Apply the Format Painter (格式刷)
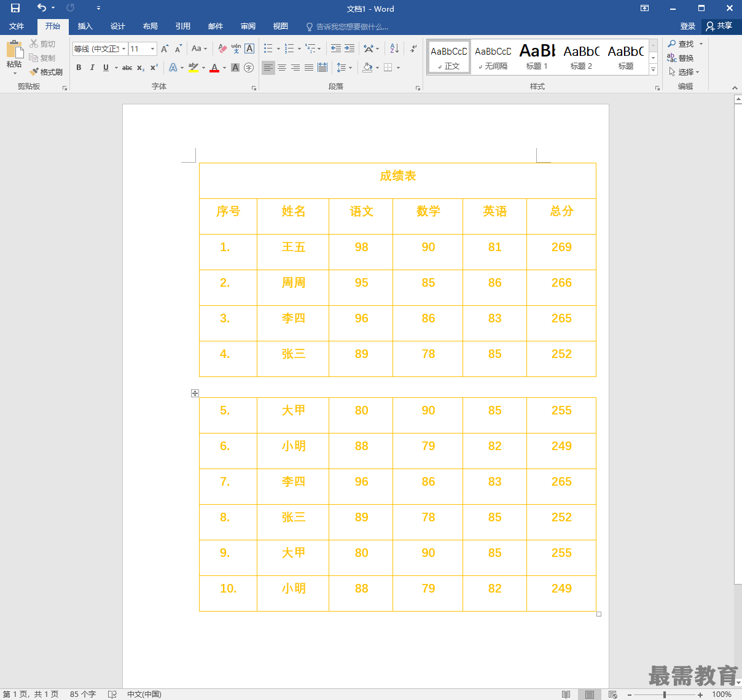This screenshot has width=742, height=700. pyautogui.click(x=46, y=72)
